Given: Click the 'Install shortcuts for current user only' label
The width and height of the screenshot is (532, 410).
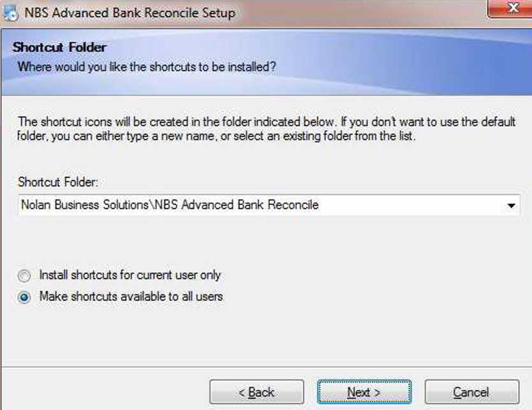Looking at the screenshot, I should point(129,275).
